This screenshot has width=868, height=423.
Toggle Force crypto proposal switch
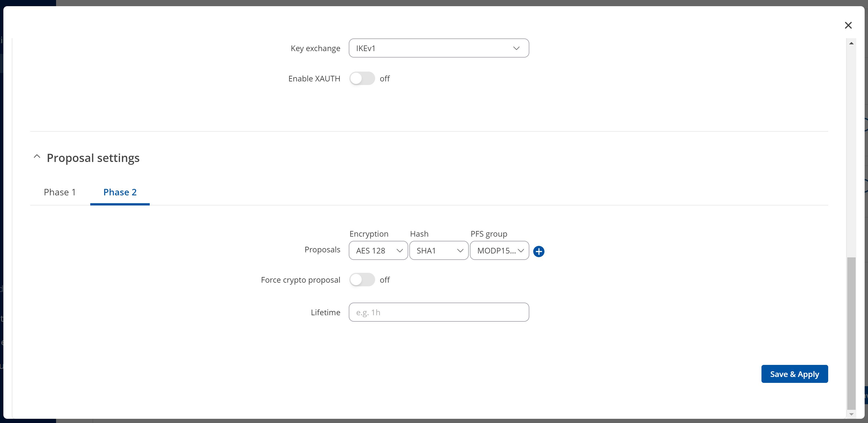click(x=362, y=280)
